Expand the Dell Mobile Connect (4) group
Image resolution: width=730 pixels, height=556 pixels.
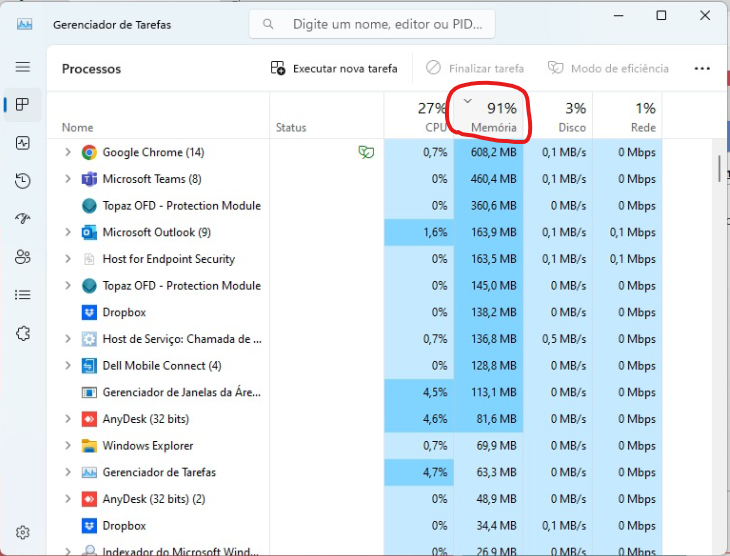[x=68, y=366]
